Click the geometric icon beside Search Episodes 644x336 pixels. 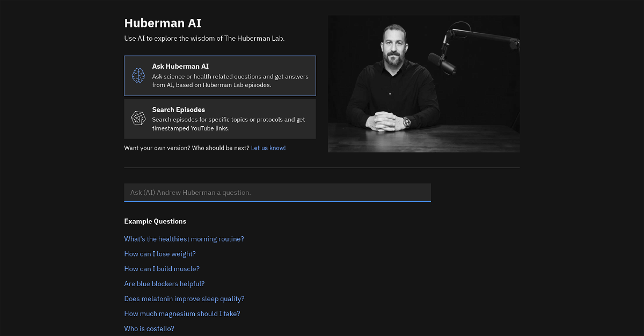coord(138,119)
